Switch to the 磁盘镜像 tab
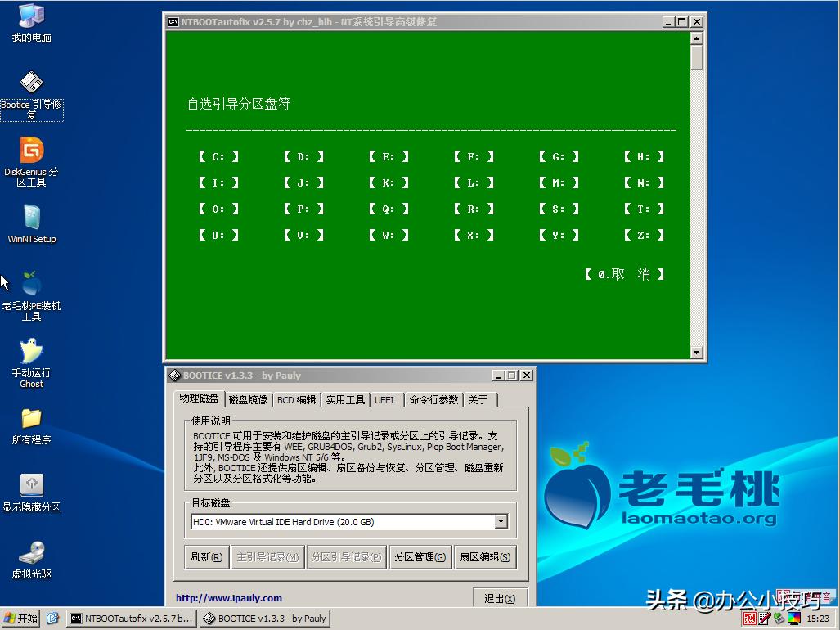 (x=248, y=399)
